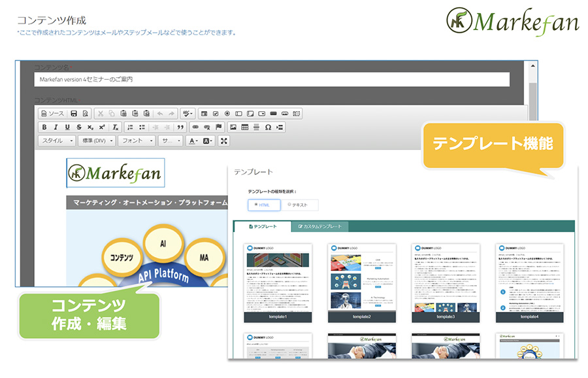Viewport: 588px width, 378px height.
Task: Choose the template1 thumbnail
Action: 278,283
